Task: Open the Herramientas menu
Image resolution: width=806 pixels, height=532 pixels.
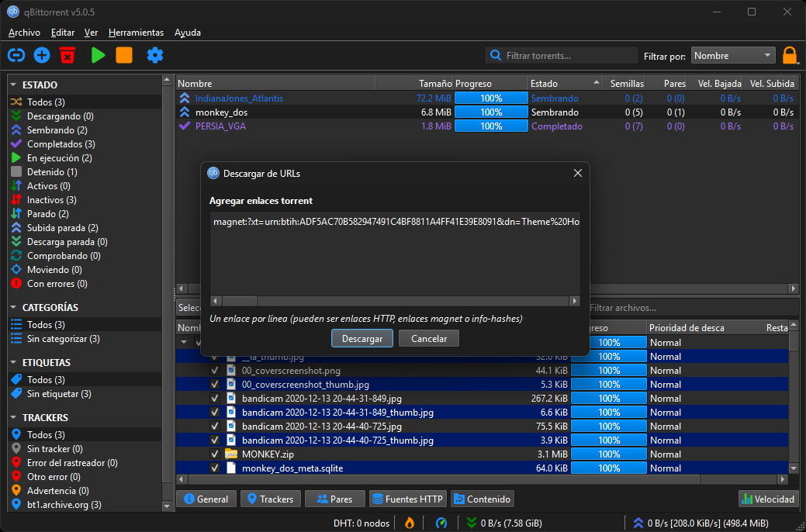Action: [136, 33]
